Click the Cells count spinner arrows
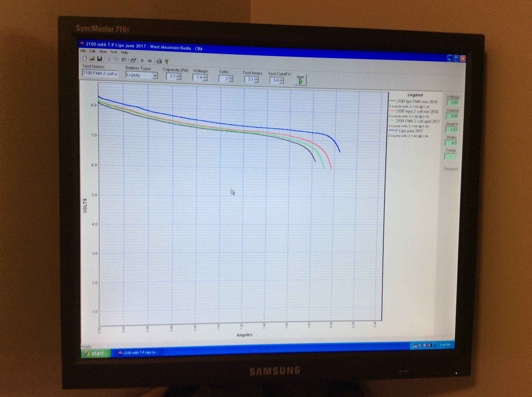 pos(231,79)
